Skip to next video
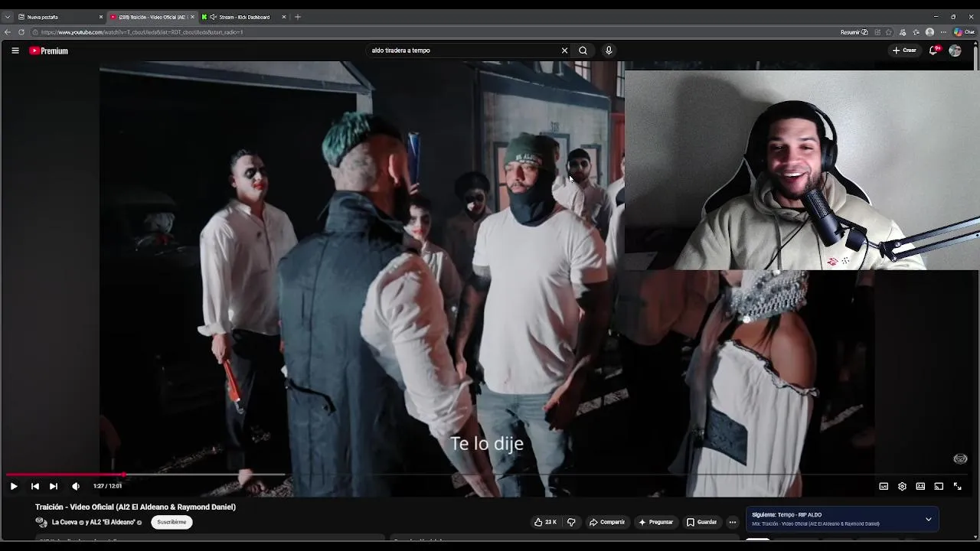The height and width of the screenshot is (551, 980). [54, 486]
